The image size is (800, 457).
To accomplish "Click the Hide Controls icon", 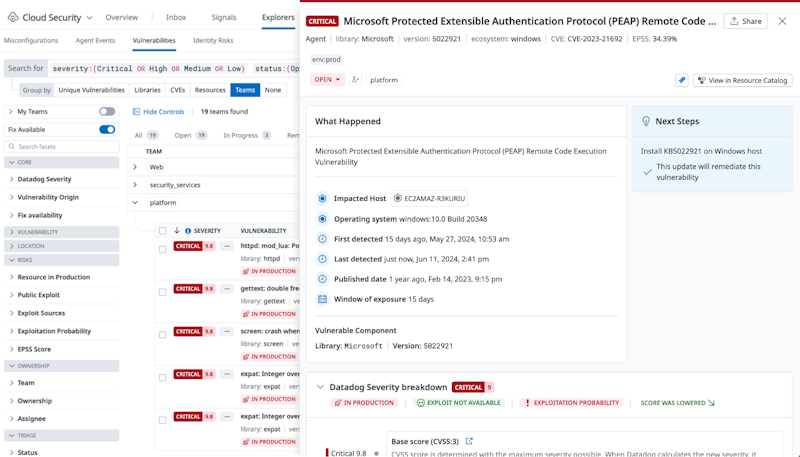I will coord(137,112).
